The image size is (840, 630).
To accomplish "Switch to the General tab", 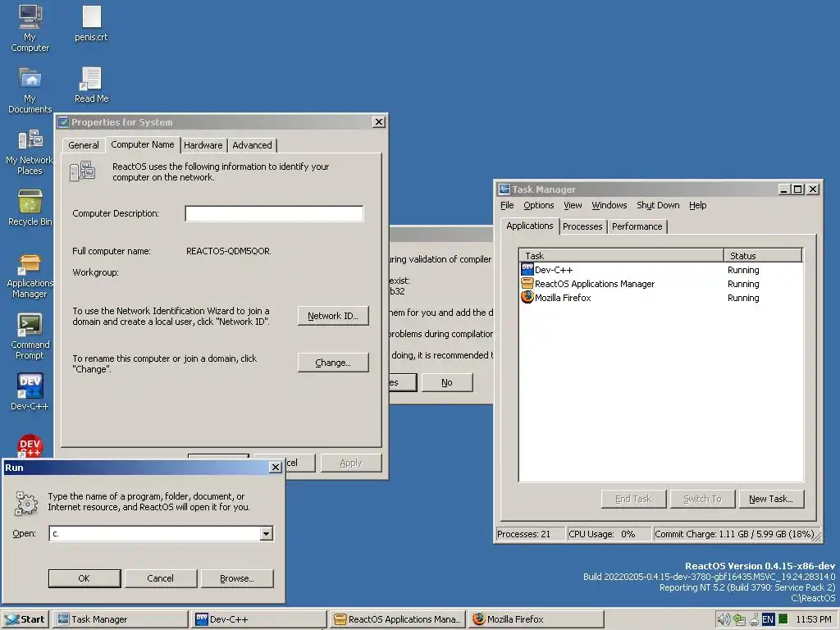I will click(84, 145).
